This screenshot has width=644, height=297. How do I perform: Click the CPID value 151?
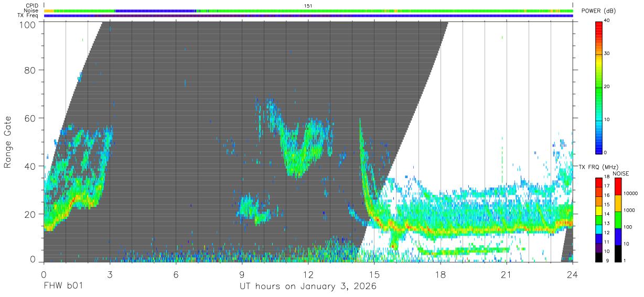pyautogui.click(x=308, y=6)
